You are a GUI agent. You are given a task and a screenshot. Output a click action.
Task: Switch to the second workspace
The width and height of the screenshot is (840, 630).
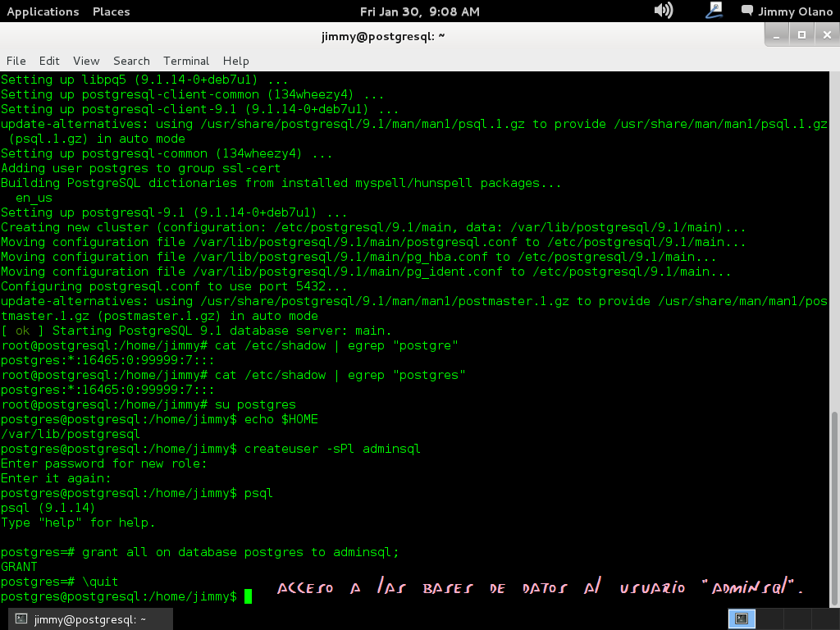point(770,619)
